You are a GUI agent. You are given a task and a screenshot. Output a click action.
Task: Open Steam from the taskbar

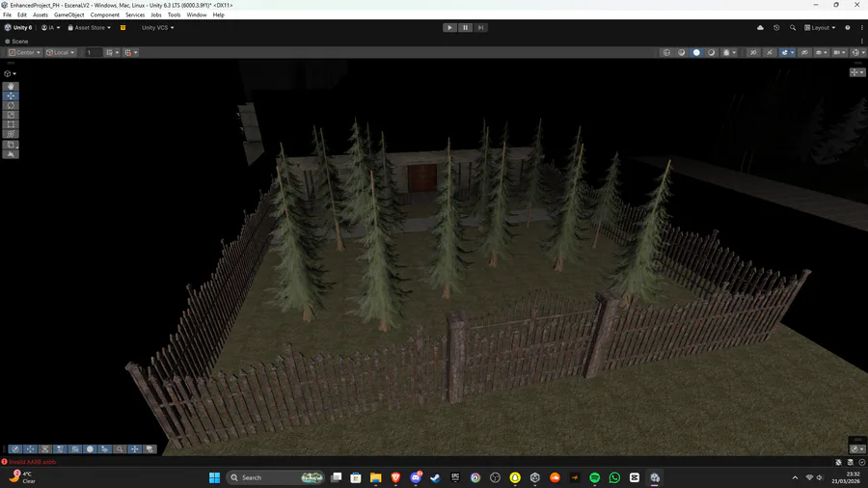point(435,477)
